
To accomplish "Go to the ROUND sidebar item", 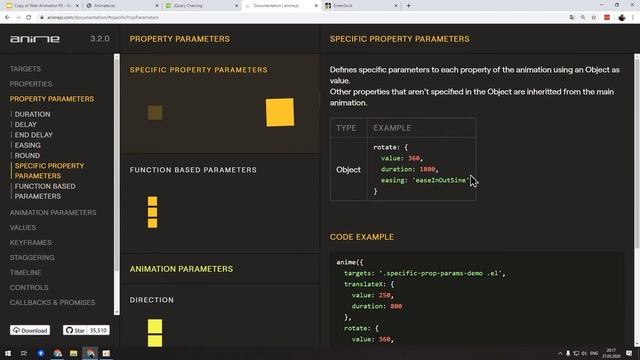I will point(27,156).
